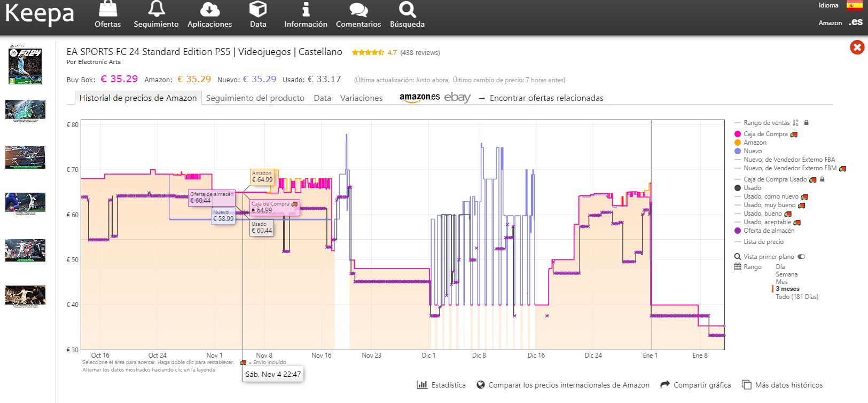
Task: Open product on amazon.es logo
Action: [419, 97]
